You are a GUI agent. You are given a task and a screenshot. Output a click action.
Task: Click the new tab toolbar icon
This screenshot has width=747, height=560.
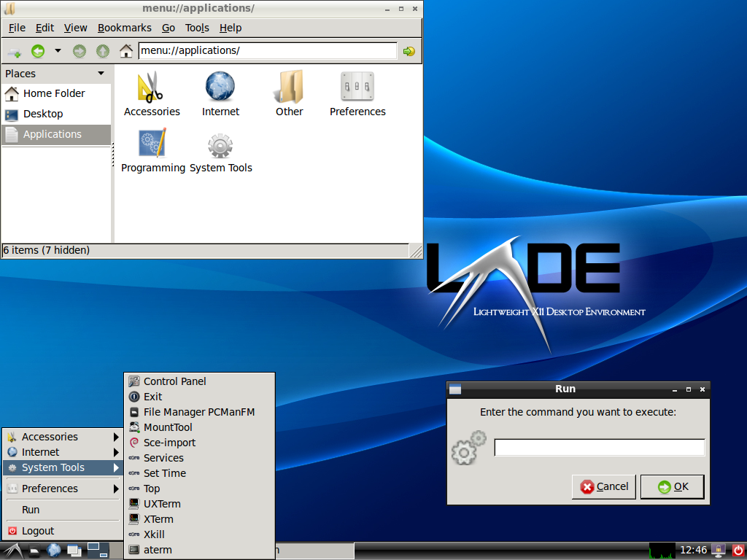(14, 51)
